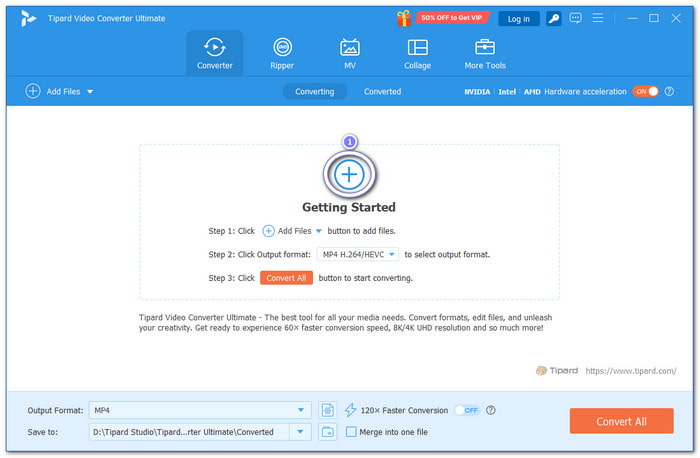Check Merge into one file

(351, 432)
